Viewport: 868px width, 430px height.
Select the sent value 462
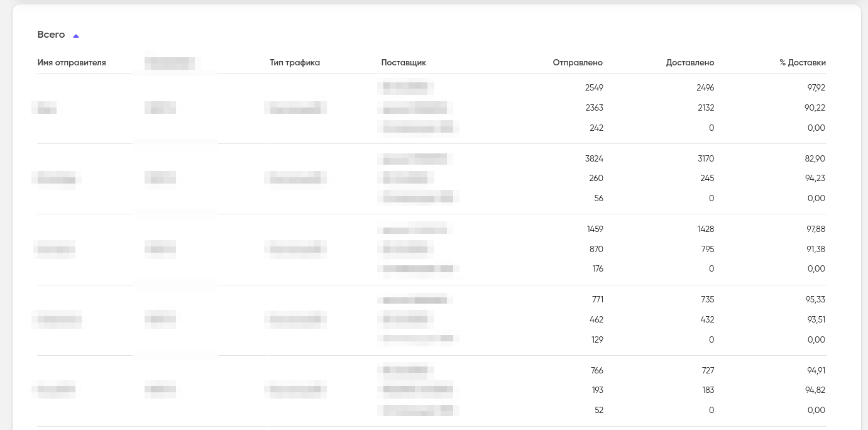[x=596, y=319]
